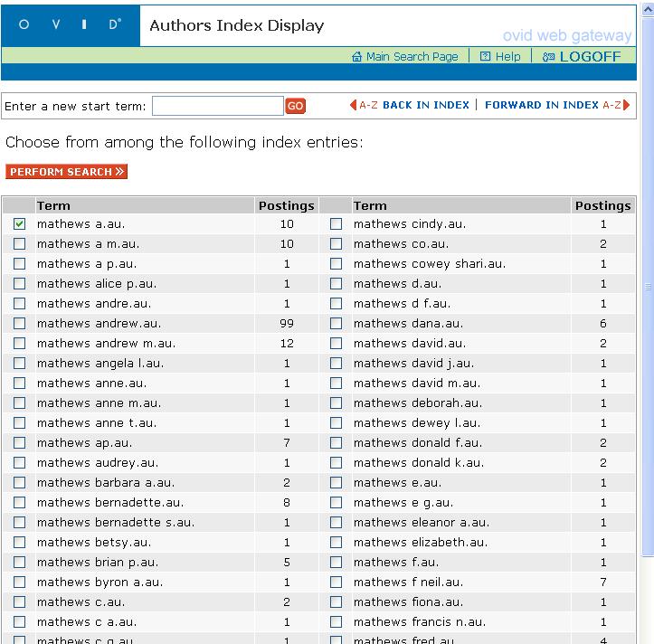Check the mathews andrew m.au. checkbox
The width and height of the screenshot is (654, 644).
[x=19, y=344]
